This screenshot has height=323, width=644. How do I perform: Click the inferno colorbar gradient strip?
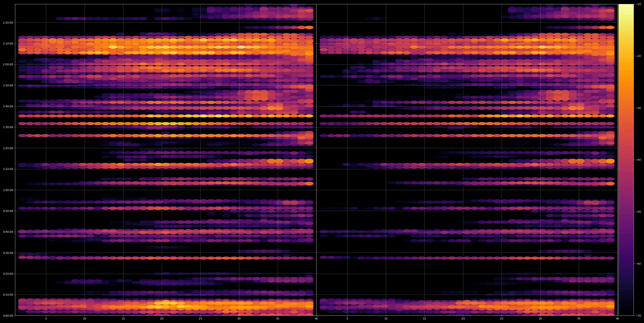point(626,160)
